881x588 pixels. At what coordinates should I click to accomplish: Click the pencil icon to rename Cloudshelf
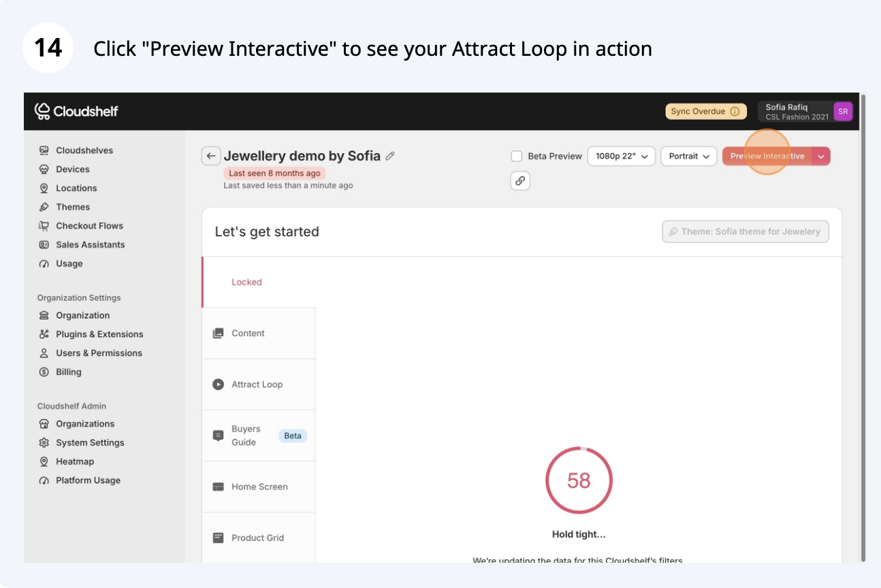(x=390, y=156)
